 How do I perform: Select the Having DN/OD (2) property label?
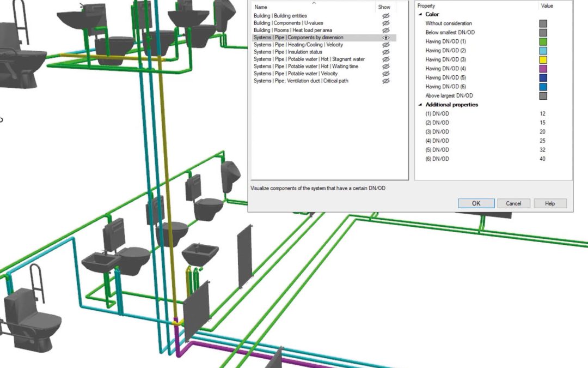tap(445, 50)
